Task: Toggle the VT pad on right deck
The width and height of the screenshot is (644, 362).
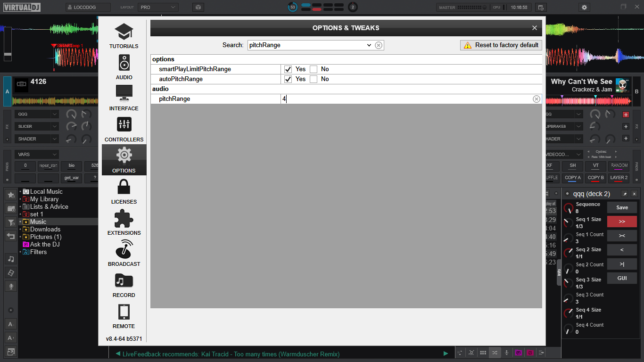Action: [596, 166]
